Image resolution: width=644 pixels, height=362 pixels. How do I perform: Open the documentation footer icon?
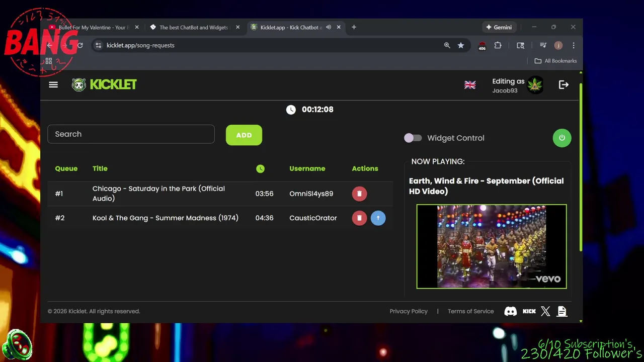562,311
